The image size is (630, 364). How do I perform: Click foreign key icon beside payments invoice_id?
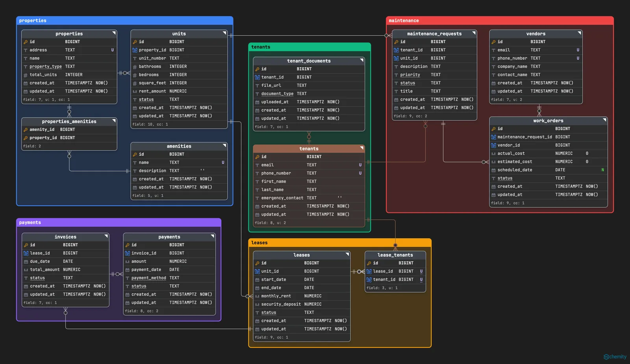click(x=127, y=253)
